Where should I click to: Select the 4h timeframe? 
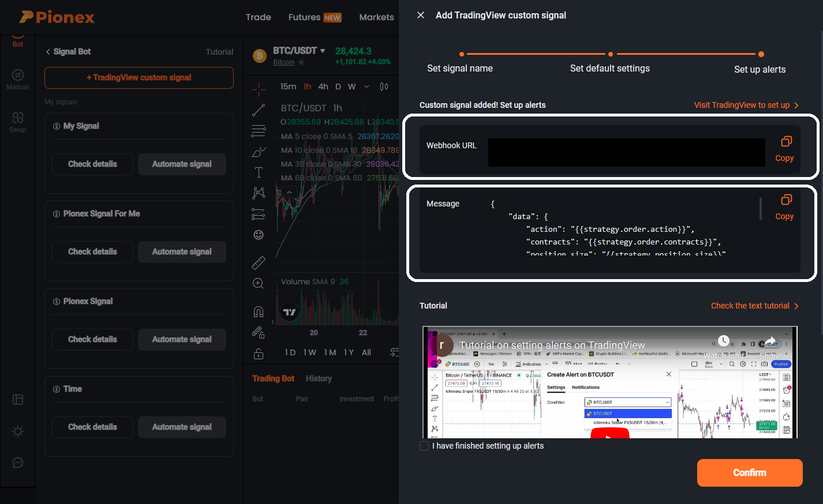tap(323, 86)
